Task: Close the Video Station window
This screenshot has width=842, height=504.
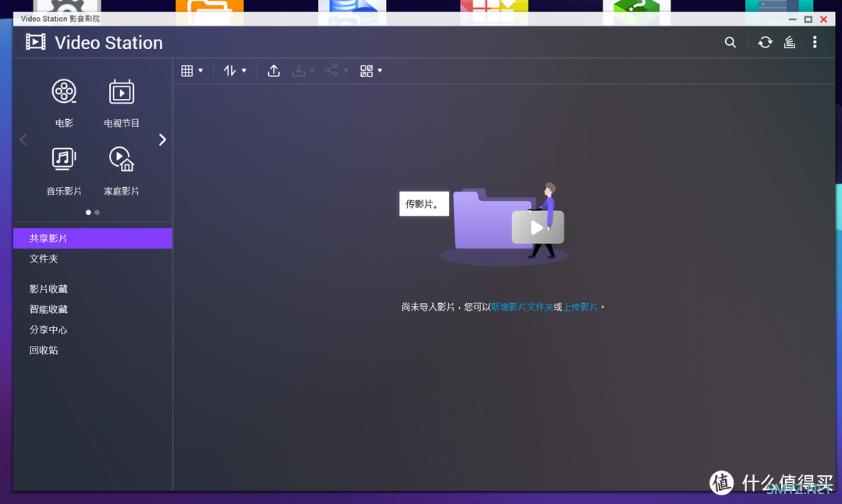Action: point(824,19)
